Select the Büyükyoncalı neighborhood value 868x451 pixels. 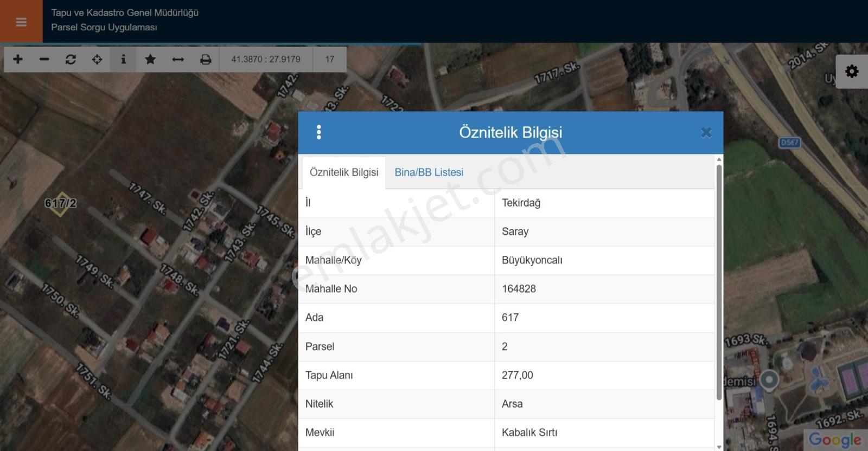[604, 260]
